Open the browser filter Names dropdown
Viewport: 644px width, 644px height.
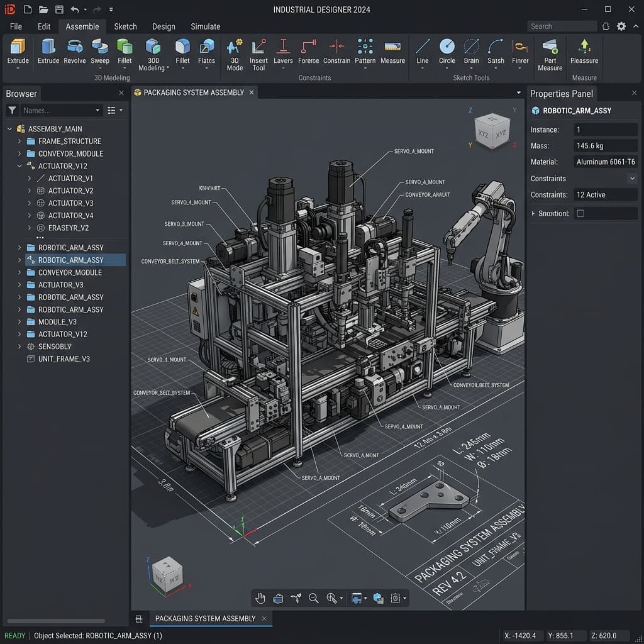coord(97,111)
